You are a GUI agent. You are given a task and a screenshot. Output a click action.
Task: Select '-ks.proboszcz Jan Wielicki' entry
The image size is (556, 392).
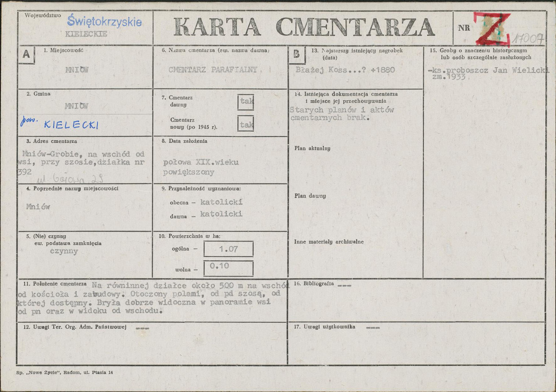click(488, 70)
